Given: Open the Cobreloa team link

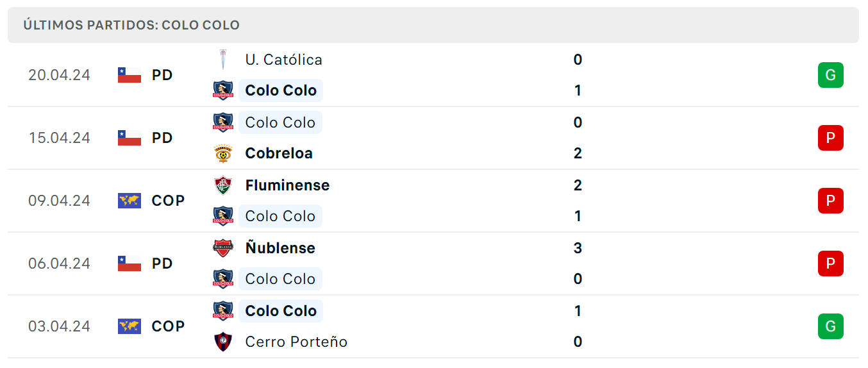Looking at the screenshot, I should 279,153.
